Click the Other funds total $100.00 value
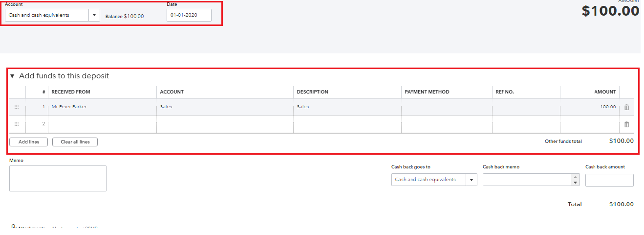 click(x=622, y=141)
